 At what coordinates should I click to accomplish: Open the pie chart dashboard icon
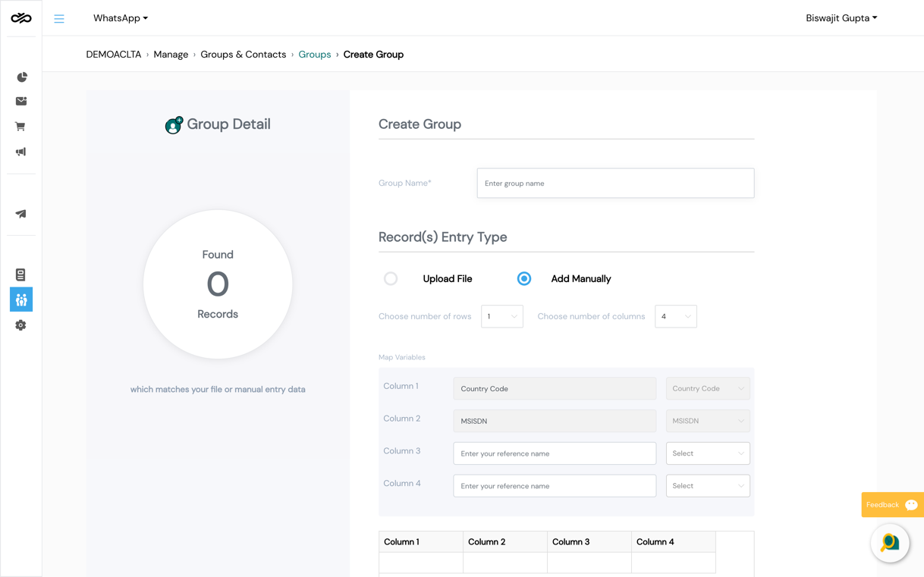pyautogui.click(x=21, y=77)
